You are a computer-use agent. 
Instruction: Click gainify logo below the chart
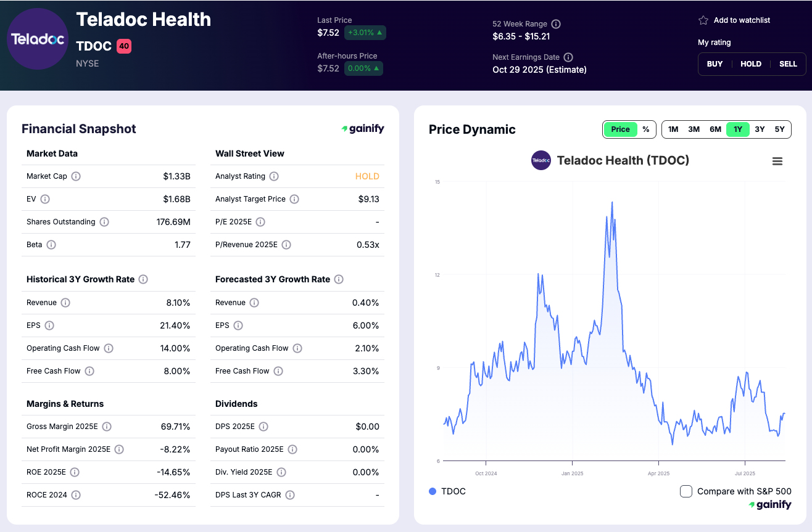click(x=770, y=505)
